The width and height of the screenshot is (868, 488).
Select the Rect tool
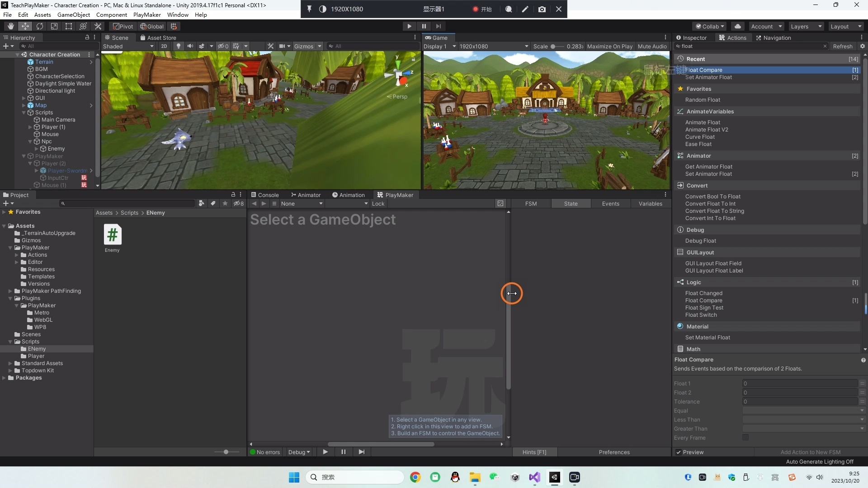tap(69, 26)
